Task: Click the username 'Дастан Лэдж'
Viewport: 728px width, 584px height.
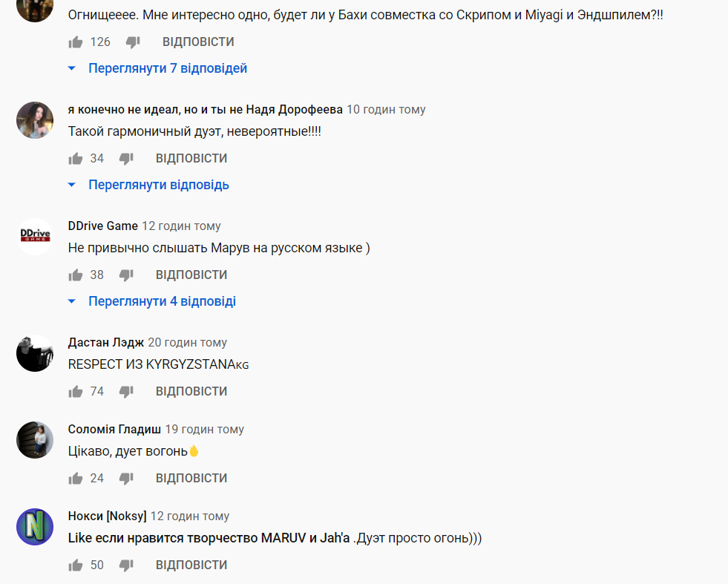Action: point(99,342)
